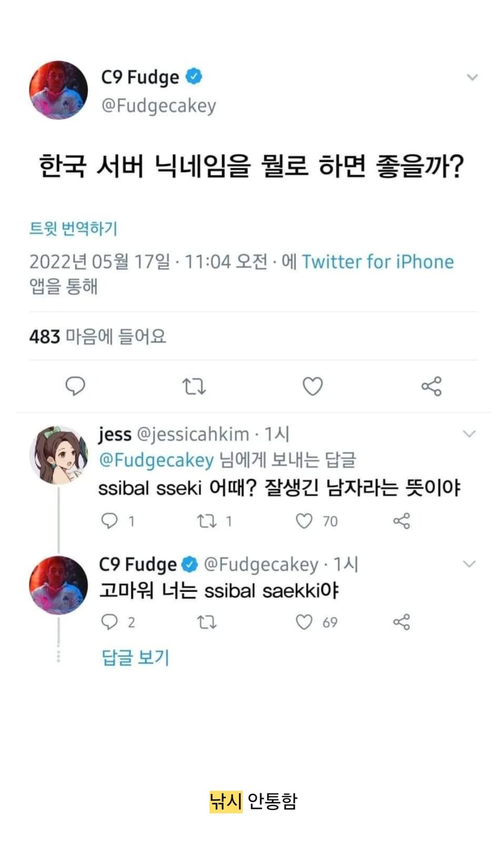Open C9 Fudge's profile picture

58,91
